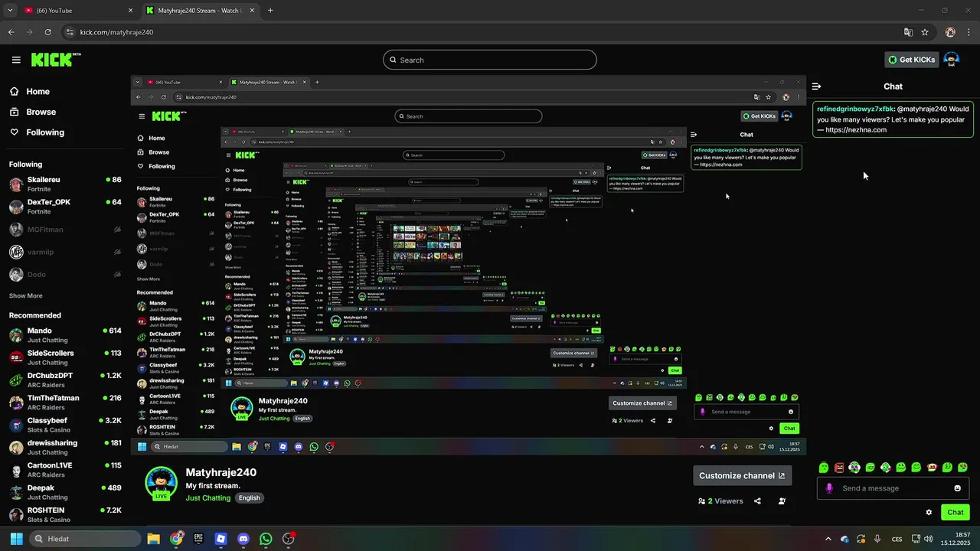Open the Chrome three-dot menu
The width and height of the screenshot is (980, 551).
tap(969, 32)
